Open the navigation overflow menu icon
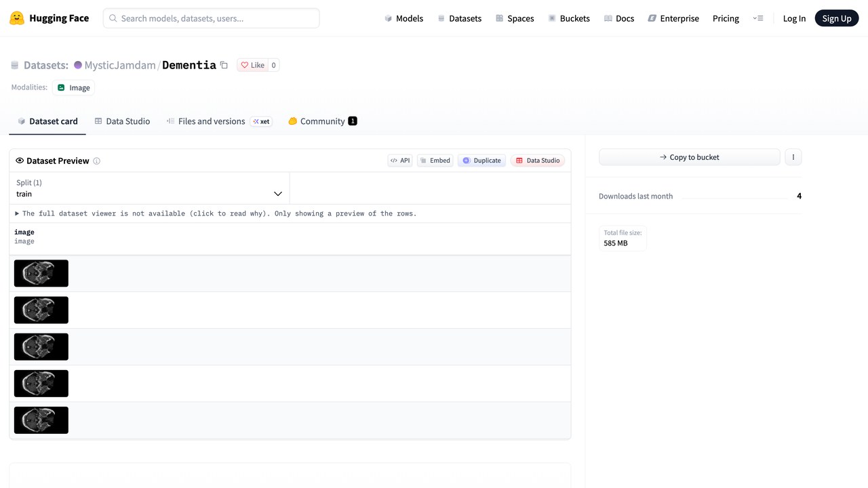Image resolution: width=868 pixels, height=488 pixels. click(x=758, y=18)
